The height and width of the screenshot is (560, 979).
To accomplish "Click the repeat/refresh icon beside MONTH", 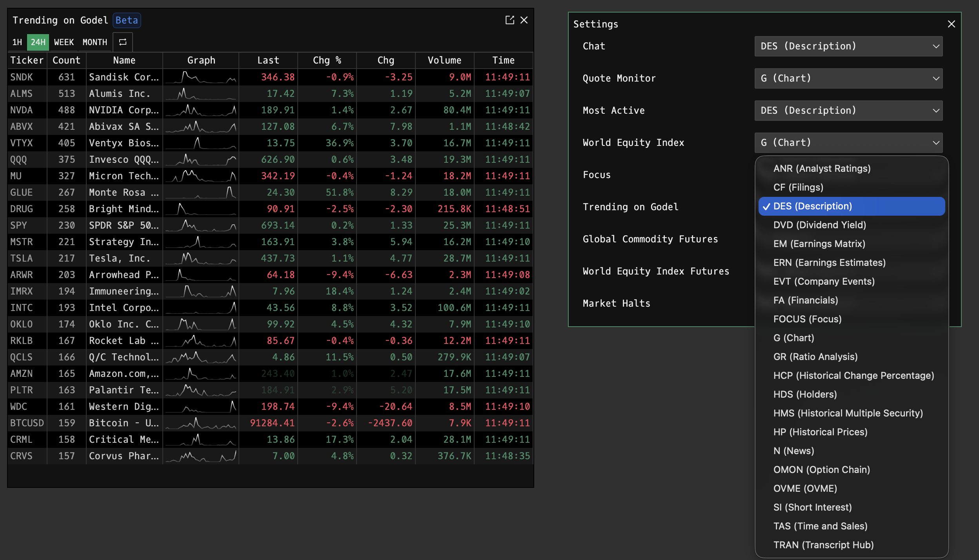I will (123, 42).
